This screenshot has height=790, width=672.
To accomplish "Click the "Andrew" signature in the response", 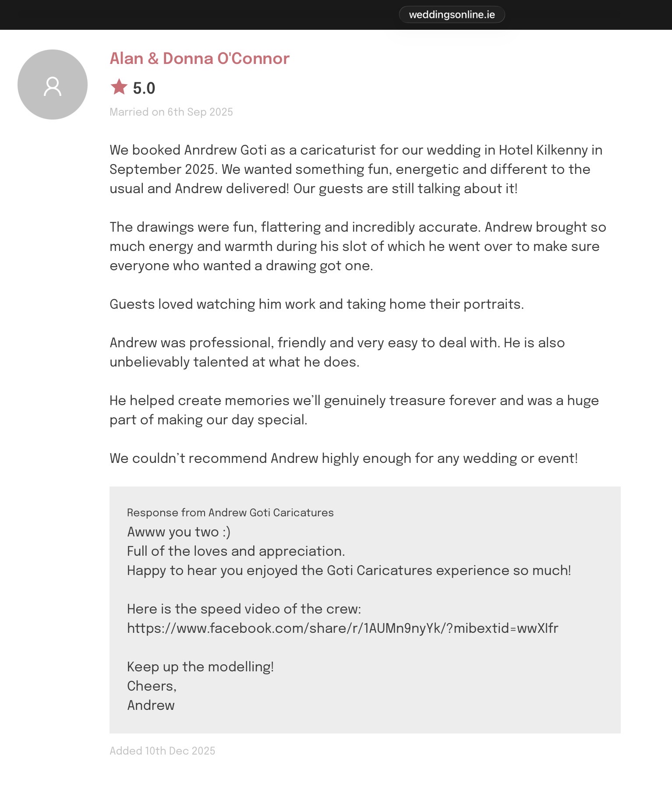I will tap(151, 705).
